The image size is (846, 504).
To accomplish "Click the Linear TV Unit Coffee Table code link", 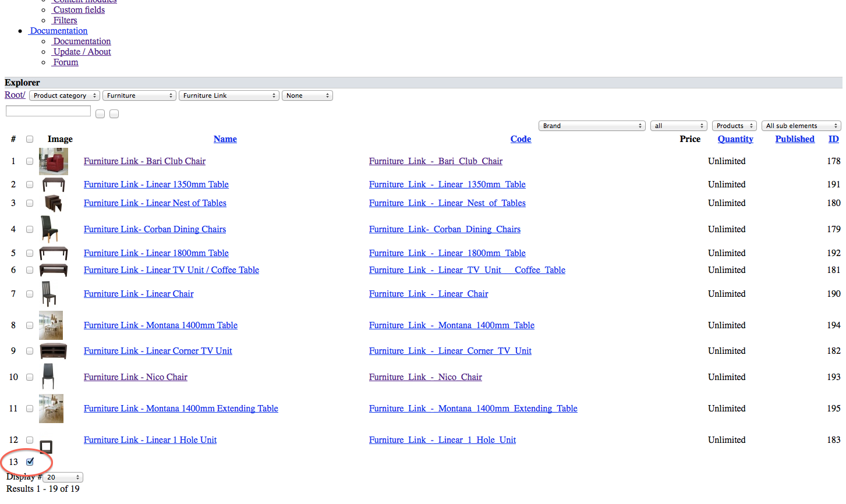I will [x=467, y=270].
